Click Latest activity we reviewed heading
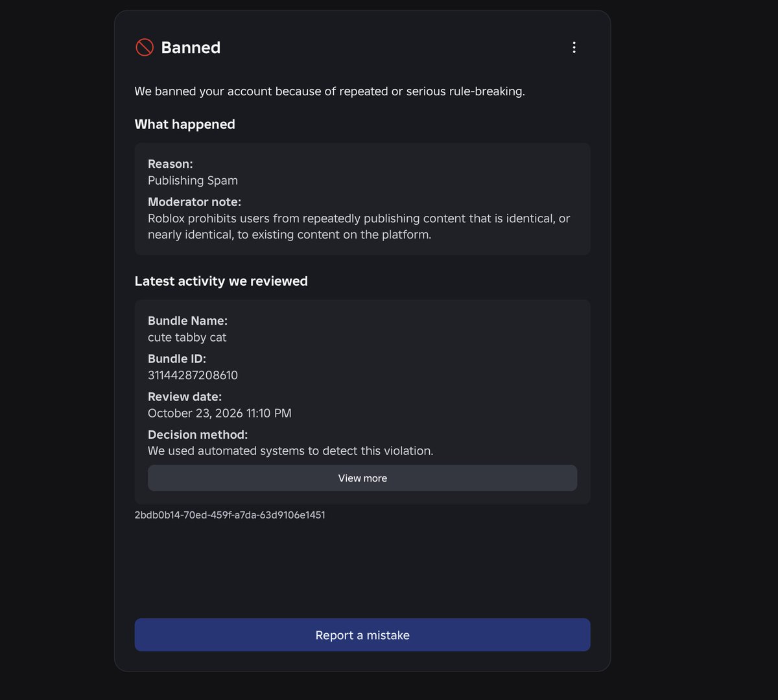This screenshot has width=778, height=700. click(221, 281)
